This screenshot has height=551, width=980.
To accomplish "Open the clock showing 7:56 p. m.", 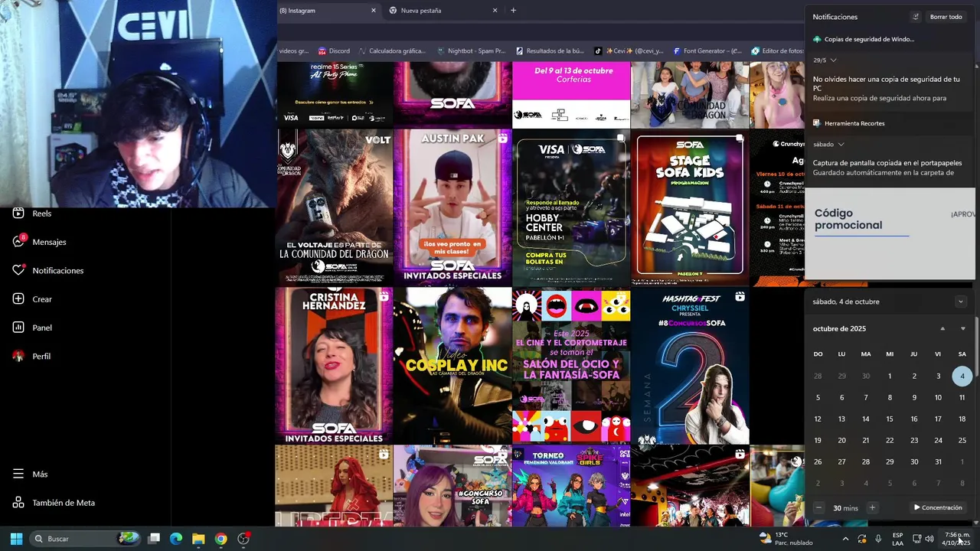I will click(957, 539).
